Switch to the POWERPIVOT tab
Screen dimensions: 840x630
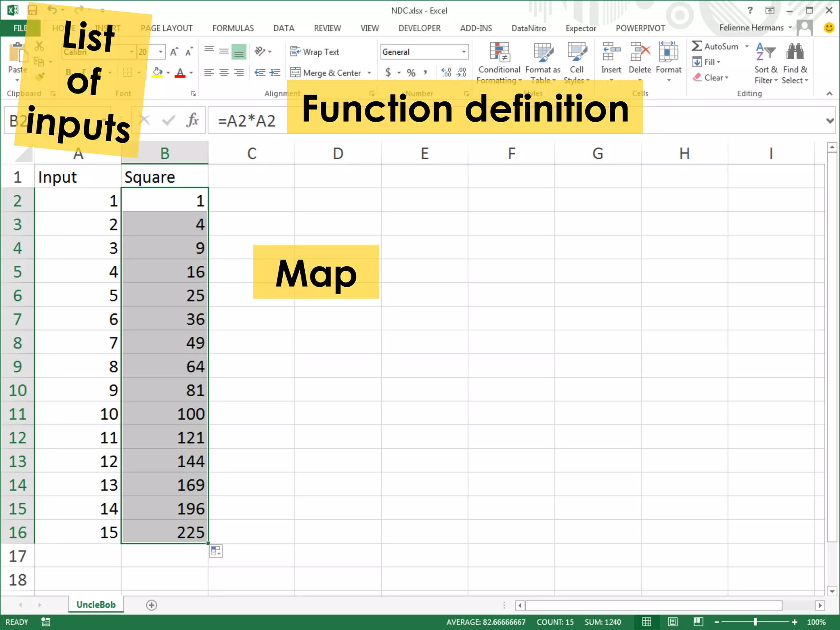click(640, 28)
